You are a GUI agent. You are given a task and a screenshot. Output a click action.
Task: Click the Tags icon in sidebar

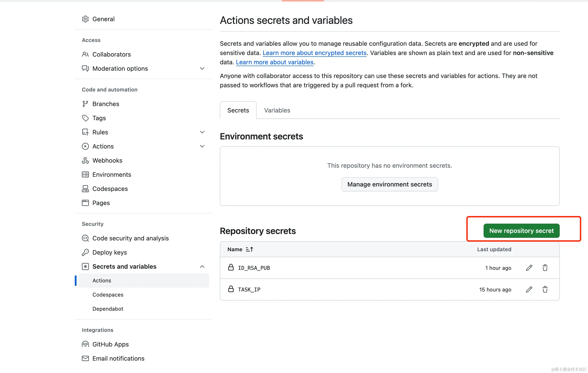[x=85, y=118]
